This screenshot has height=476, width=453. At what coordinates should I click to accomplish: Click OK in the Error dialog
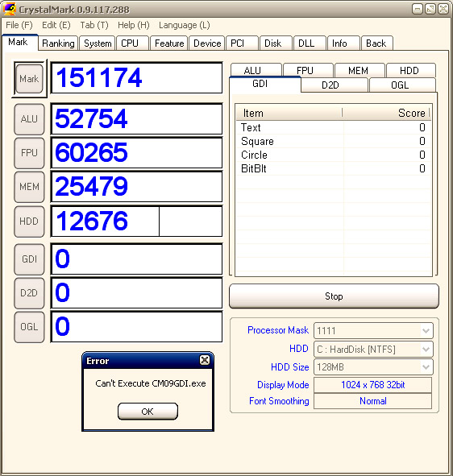[148, 412]
